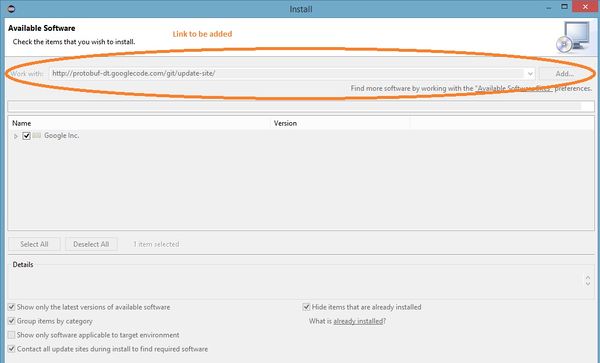Expand the Google Inc. tree node

tap(16, 136)
